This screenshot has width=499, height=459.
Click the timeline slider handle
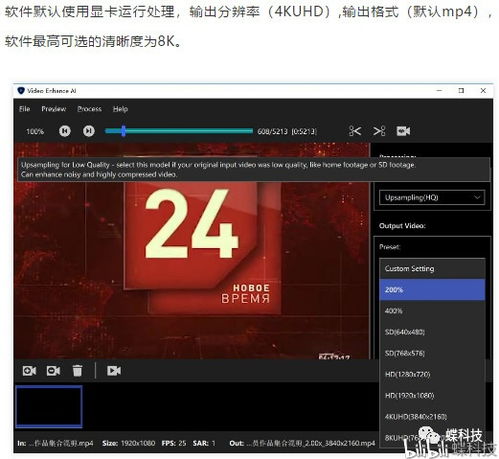(x=124, y=131)
